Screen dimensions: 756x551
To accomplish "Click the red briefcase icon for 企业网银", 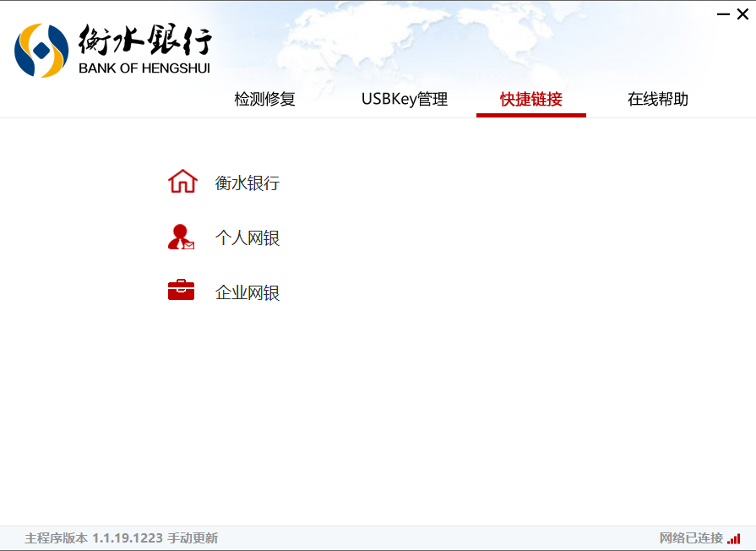I will 181,292.
